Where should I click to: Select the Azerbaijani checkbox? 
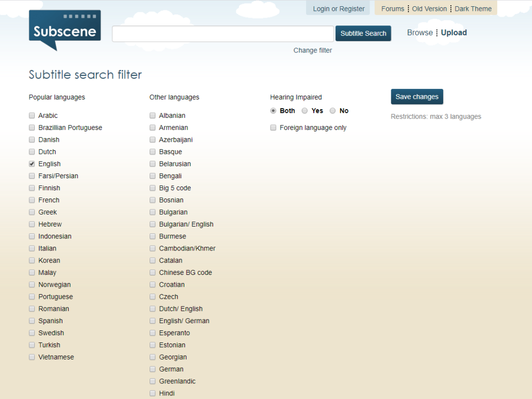tap(153, 140)
